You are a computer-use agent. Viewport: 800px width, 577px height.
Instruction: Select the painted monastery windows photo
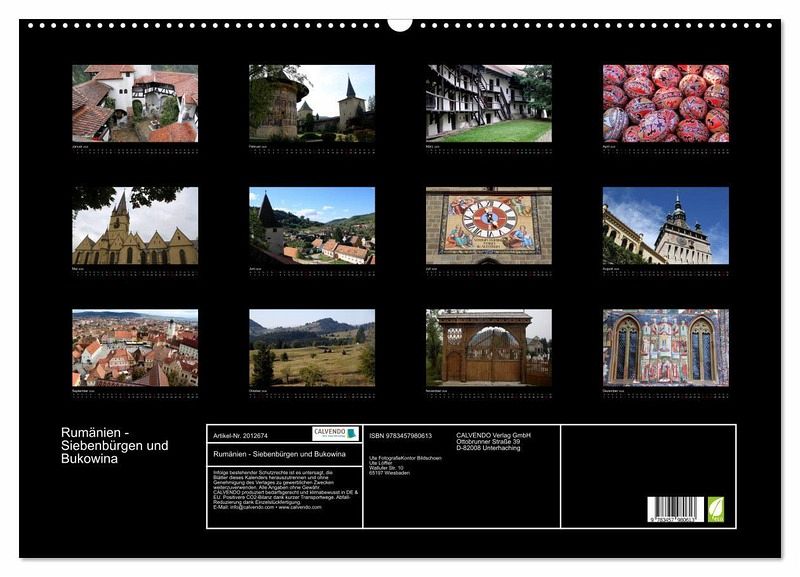pos(665,347)
